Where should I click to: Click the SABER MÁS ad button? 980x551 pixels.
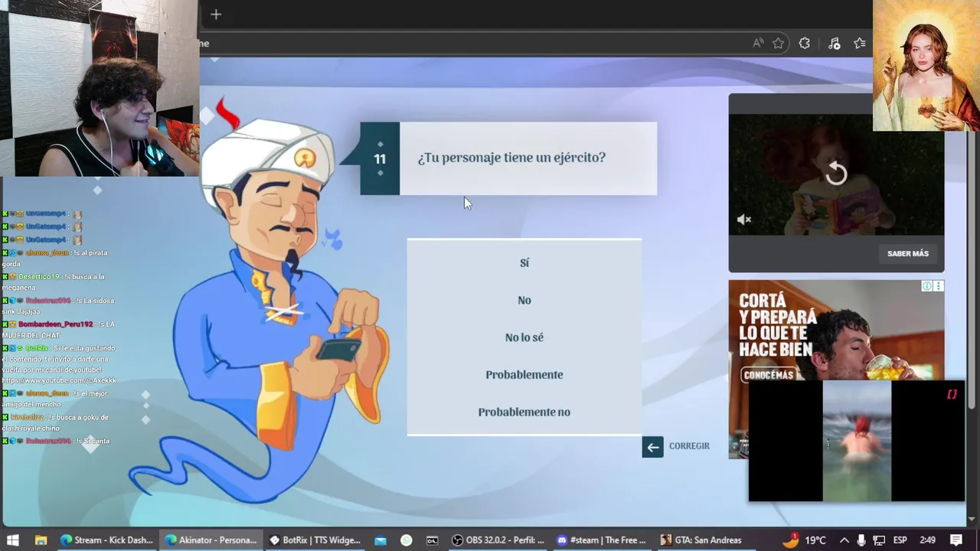tap(908, 253)
